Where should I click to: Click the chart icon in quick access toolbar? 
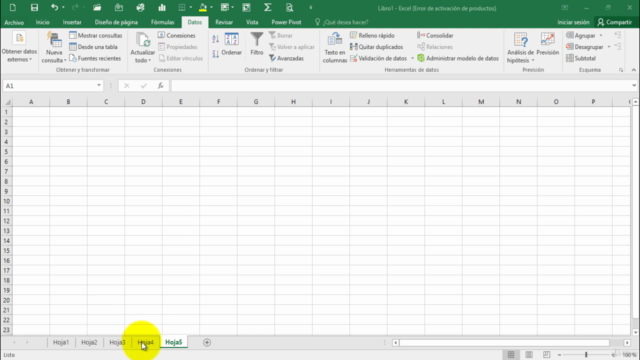click(x=162, y=7)
